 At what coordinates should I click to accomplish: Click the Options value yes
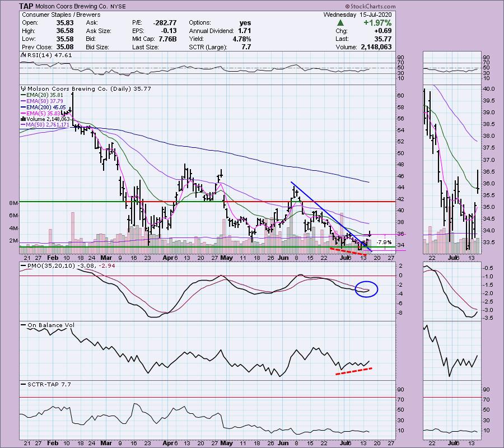tap(245, 23)
